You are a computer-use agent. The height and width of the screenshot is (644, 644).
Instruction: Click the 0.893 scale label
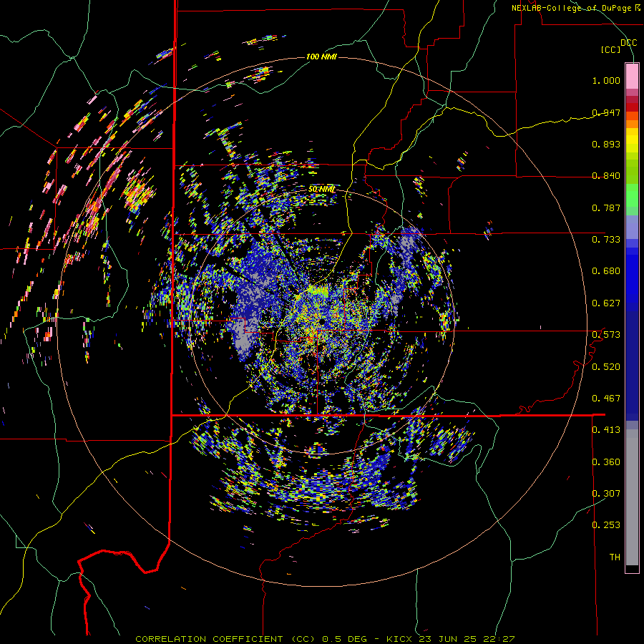(606, 144)
